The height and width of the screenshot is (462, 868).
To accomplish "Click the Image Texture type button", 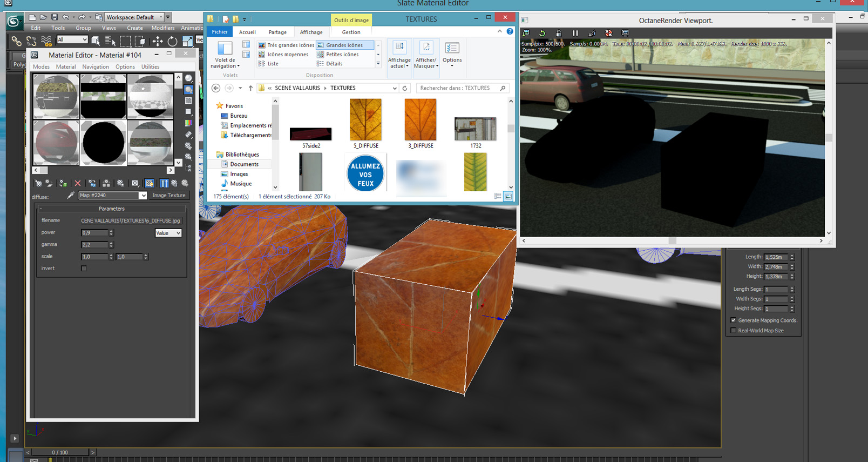I will (169, 196).
